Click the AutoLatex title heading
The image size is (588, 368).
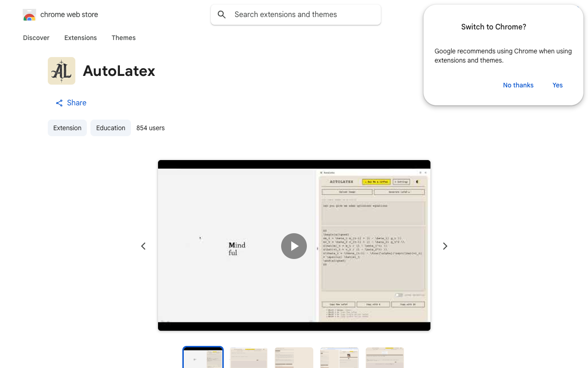tap(119, 71)
